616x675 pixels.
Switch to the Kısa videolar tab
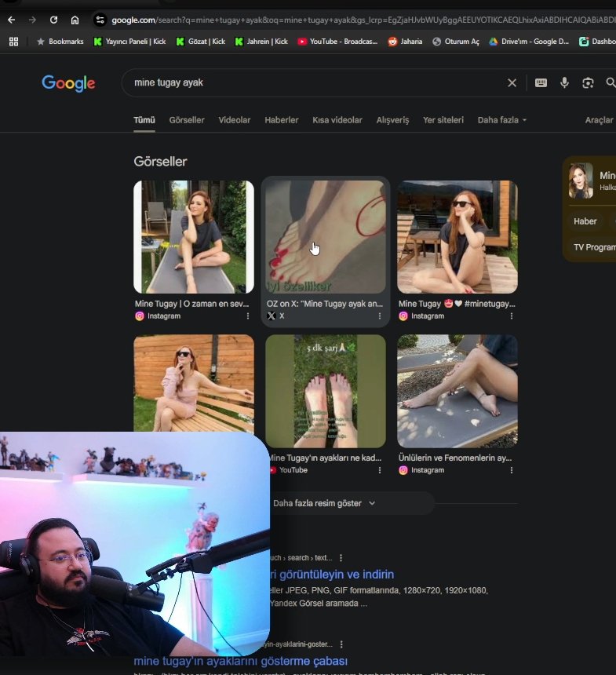coord(337,120)
